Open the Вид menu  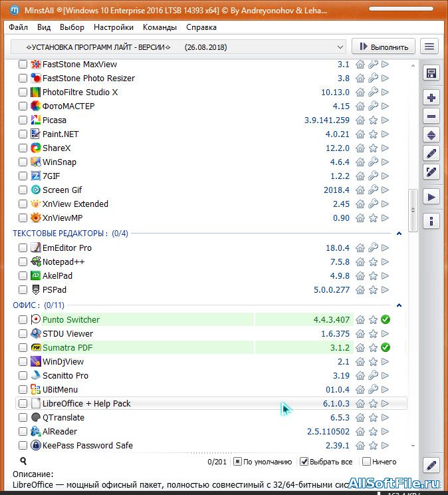(x=44, y=27)
